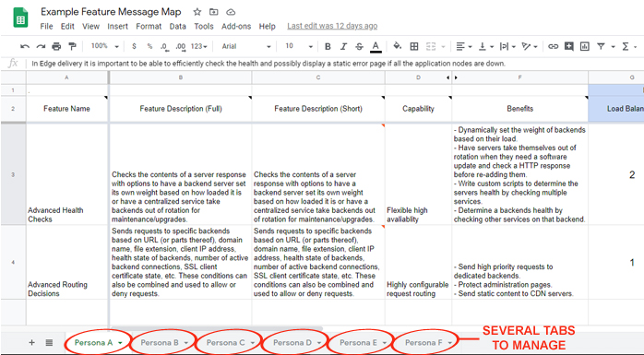Open the Data menu
The height and width of the screenshot is (355, 644).
point(177,26)
